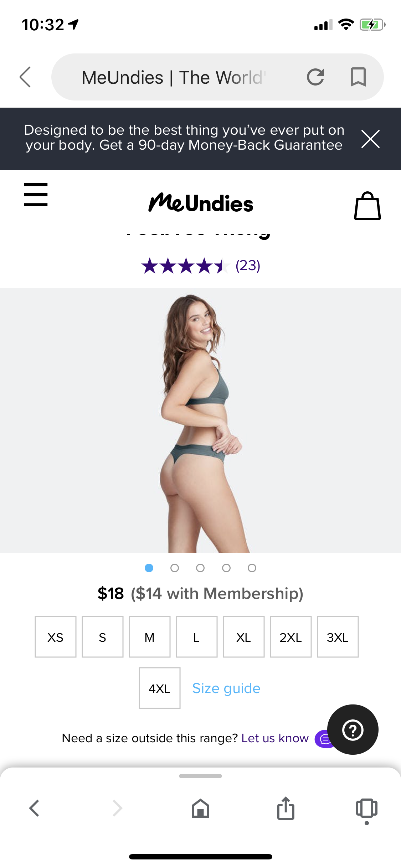Open the Size guide link
Screen dimensions: 401x868
[x=226, y=688]
